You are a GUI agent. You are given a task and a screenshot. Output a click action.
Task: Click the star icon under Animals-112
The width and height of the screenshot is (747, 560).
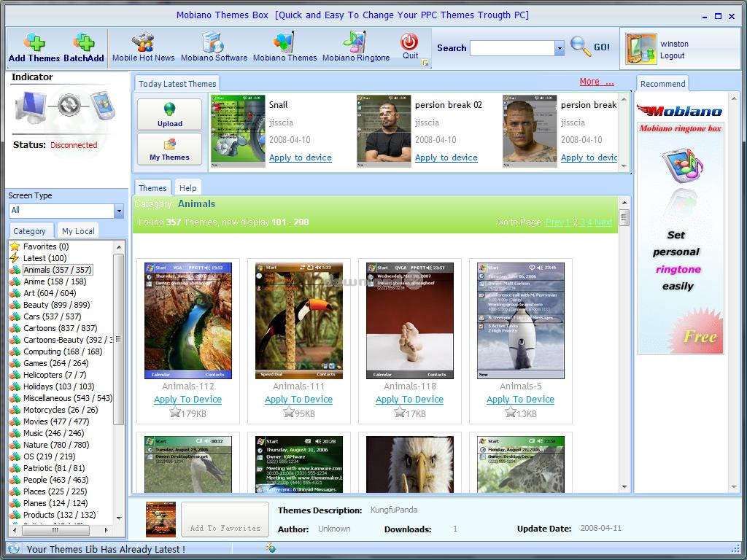(175, 411)
